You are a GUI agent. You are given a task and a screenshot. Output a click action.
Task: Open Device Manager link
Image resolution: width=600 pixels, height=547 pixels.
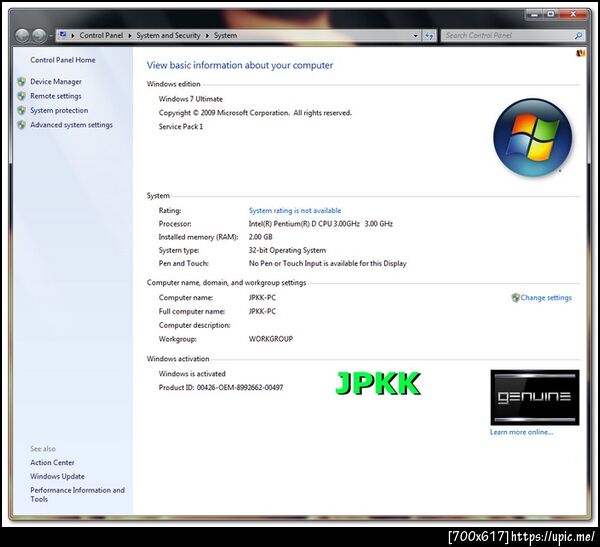tap(56, 82)
